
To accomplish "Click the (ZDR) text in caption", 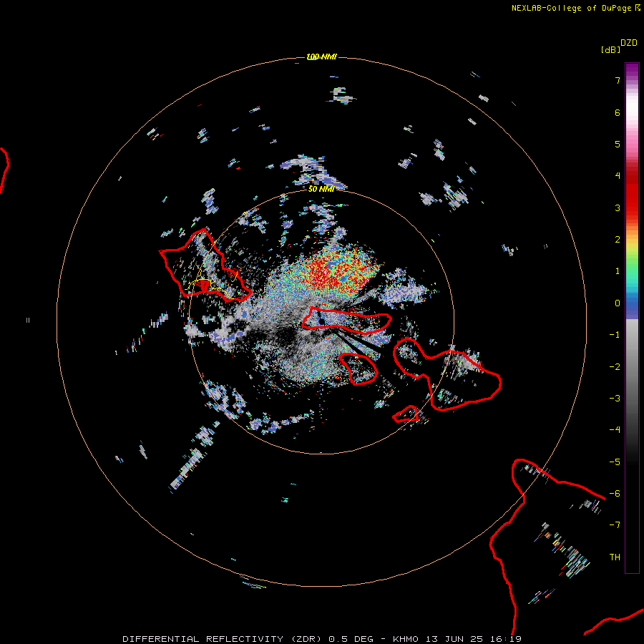I will tap(307, 639).
